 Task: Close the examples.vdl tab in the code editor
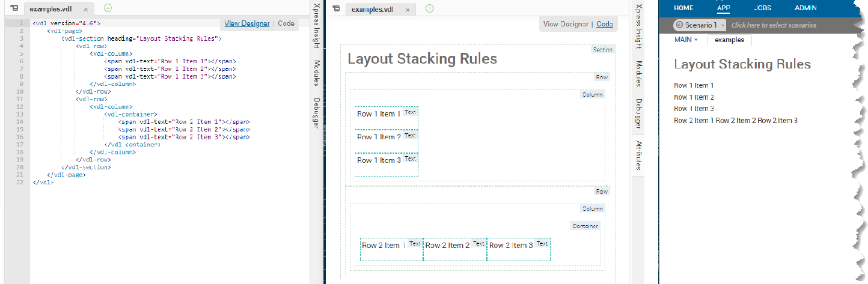85,9
